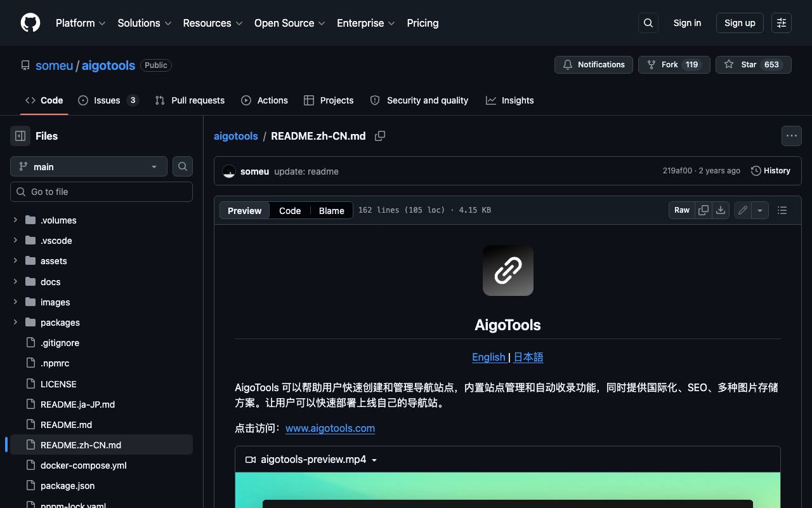Expand the .vscode folder
The width and height of the screenshot is (812, 508).
pyautogui.click(x=15, y=241)
